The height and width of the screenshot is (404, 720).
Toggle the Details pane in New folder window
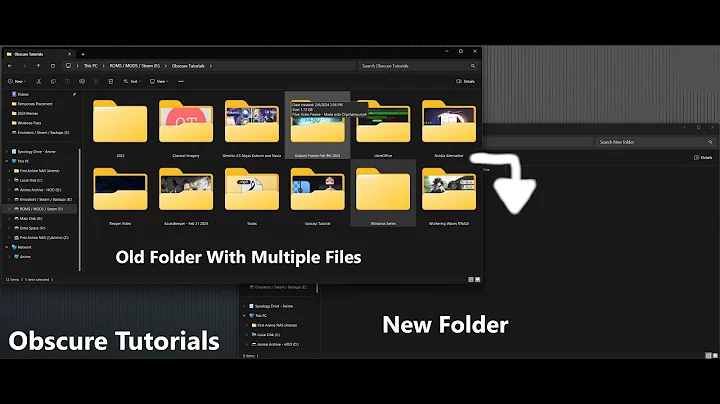(703, 157)
